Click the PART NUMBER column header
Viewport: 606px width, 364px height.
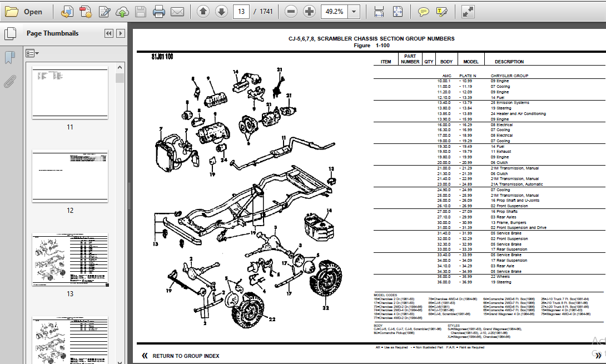click(410, 59)
